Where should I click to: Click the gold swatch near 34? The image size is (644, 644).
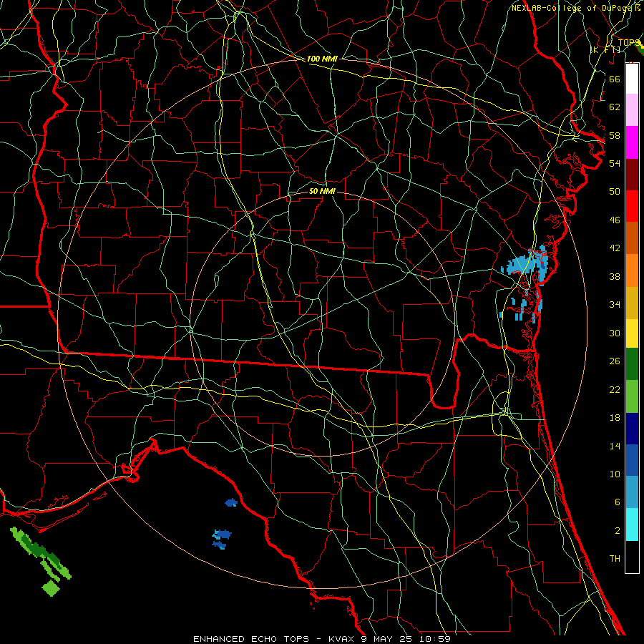point(632,302)
